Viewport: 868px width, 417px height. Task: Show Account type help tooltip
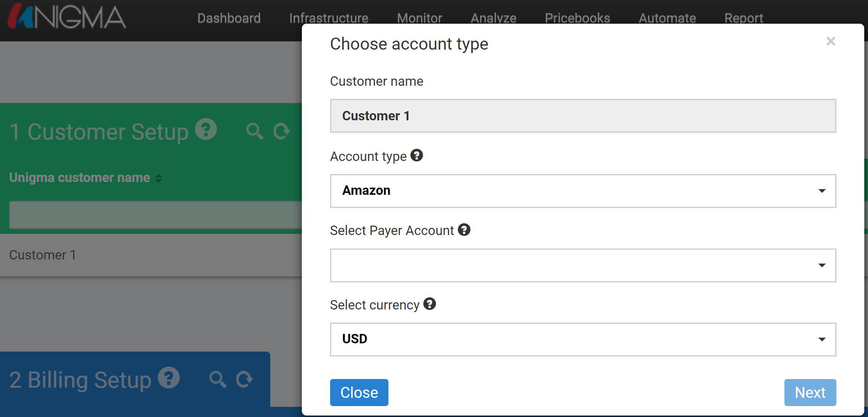417,155
